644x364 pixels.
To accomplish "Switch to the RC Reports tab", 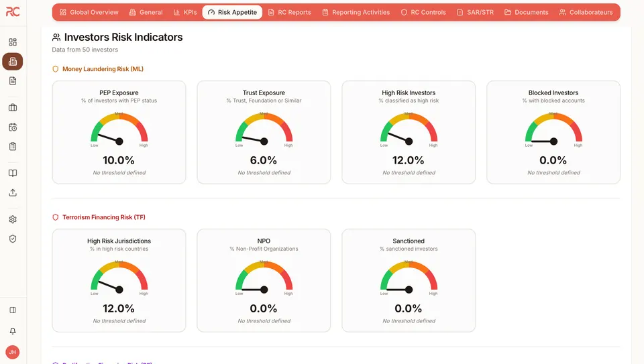I will click(290, 12).
